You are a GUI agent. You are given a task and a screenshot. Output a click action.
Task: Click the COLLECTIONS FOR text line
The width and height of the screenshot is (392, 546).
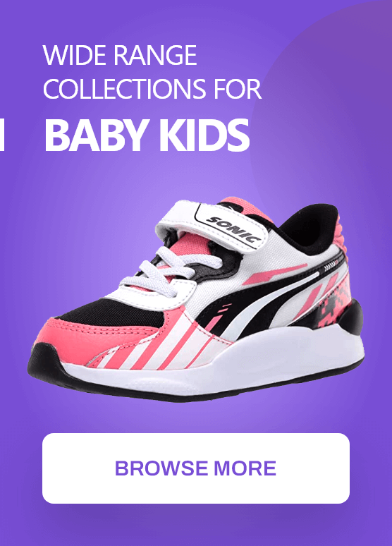pos(152,88)
